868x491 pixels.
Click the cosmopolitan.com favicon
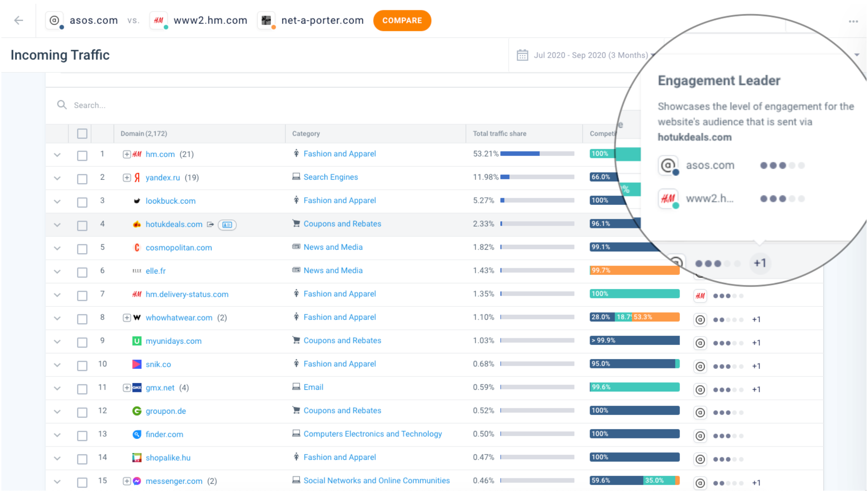[137, 248]
